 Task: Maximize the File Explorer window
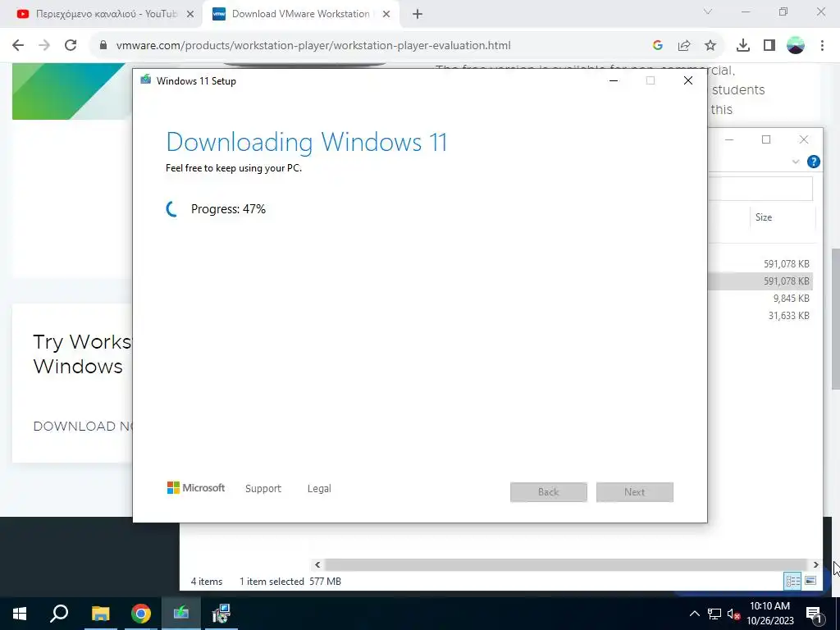tap(766, 139)
